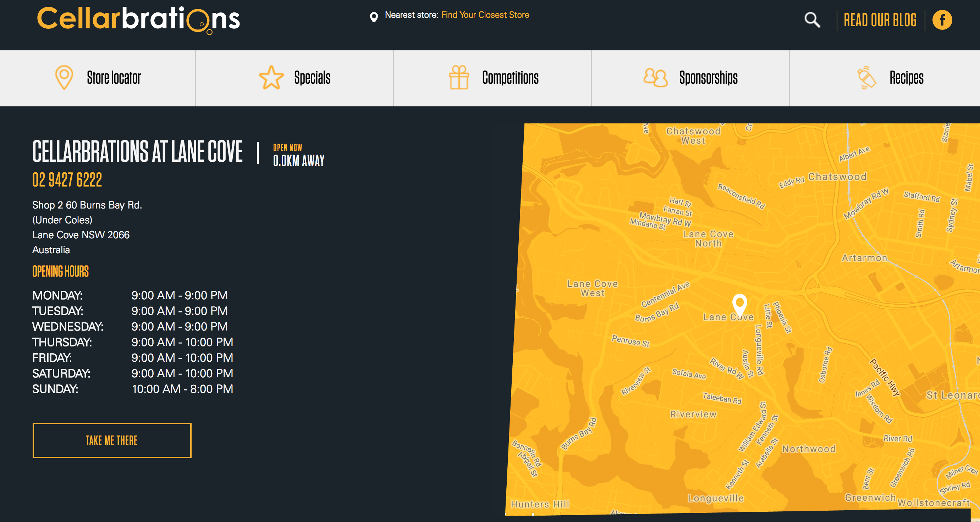Open the Recipes menu item
980x522 pixels.
coord(906,78)
